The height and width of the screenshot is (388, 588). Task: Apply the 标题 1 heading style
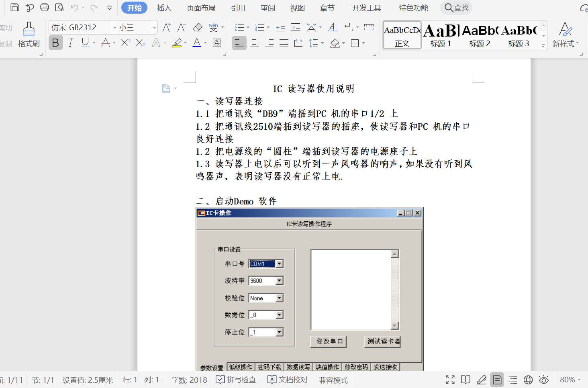(x=441, y=35)
